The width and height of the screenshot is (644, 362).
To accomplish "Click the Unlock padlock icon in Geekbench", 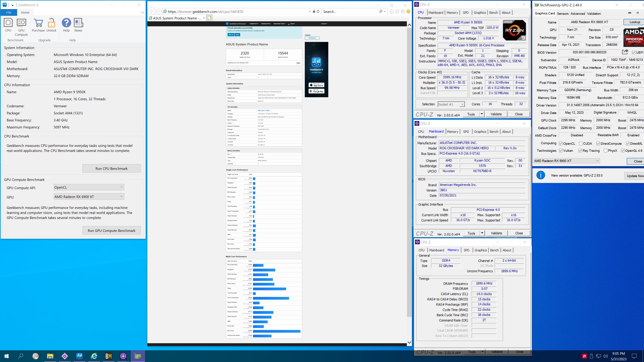I will click(x=51, y=25).
